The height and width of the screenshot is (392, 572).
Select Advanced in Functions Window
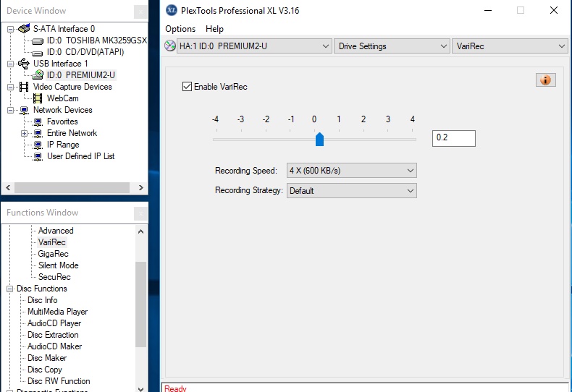click(x=56, y=231)
